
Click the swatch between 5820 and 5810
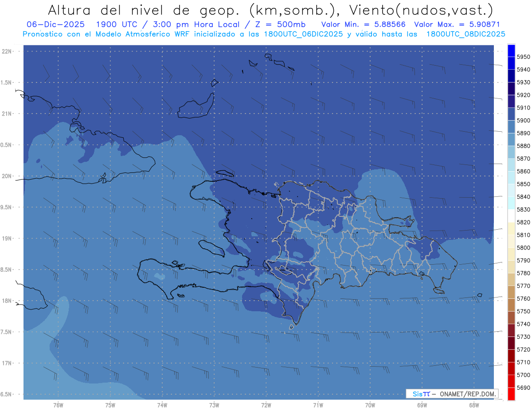coord(511,228)
